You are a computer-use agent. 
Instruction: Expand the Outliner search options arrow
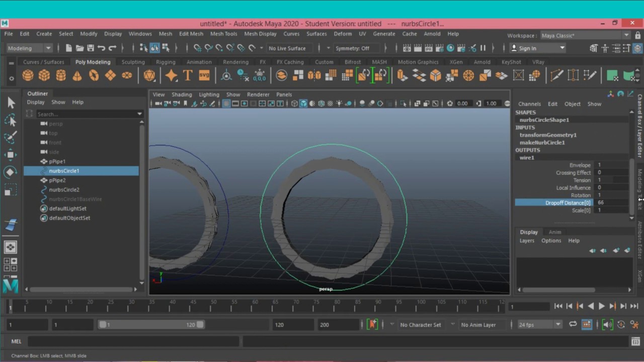tap(139, 114)
